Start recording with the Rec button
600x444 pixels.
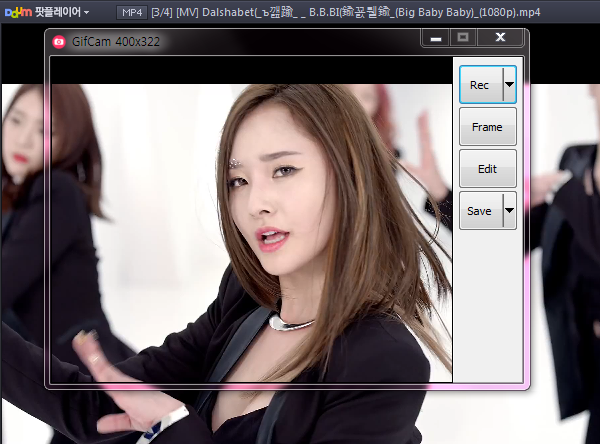[x=480, y=85]
